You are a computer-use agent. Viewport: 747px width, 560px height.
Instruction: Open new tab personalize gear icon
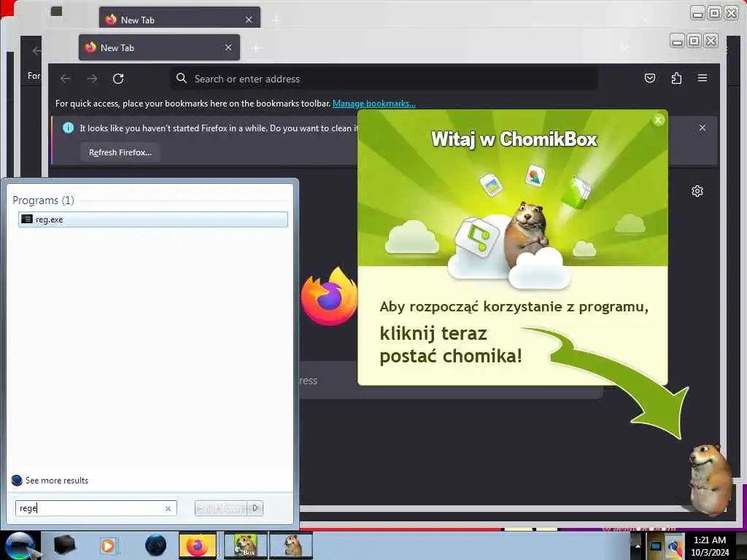click(697, 191)
